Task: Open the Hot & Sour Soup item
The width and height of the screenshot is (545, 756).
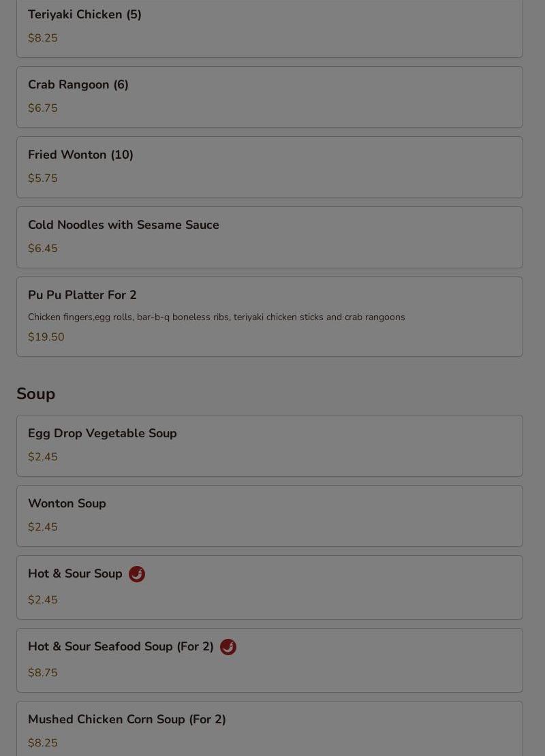Action: 270,587
